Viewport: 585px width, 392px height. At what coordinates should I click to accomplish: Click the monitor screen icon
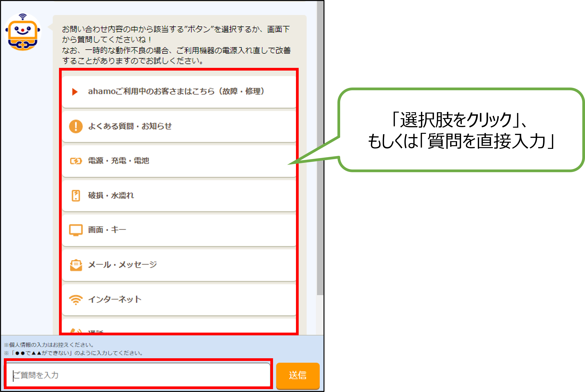point(76,230)
